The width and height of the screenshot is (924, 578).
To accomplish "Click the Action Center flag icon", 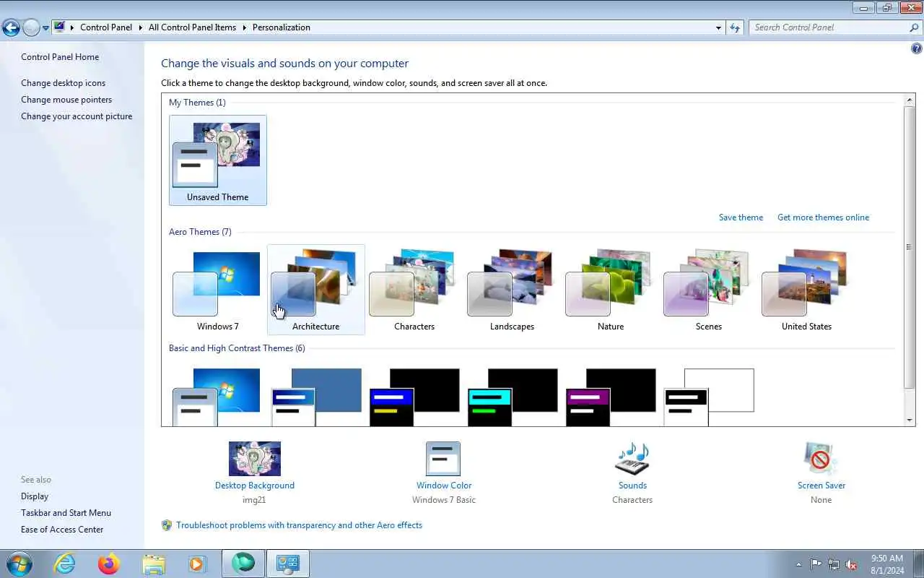I will coord(816,564).
